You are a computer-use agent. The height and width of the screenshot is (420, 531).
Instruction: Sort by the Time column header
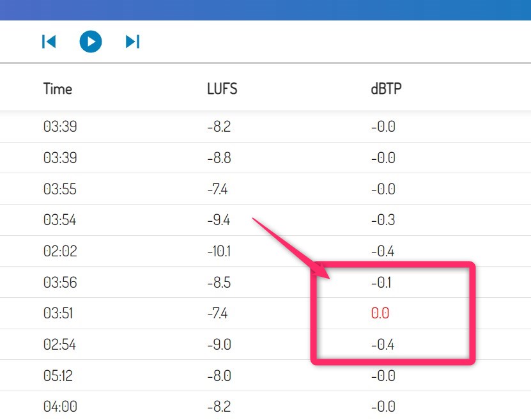tap(58, 89)
